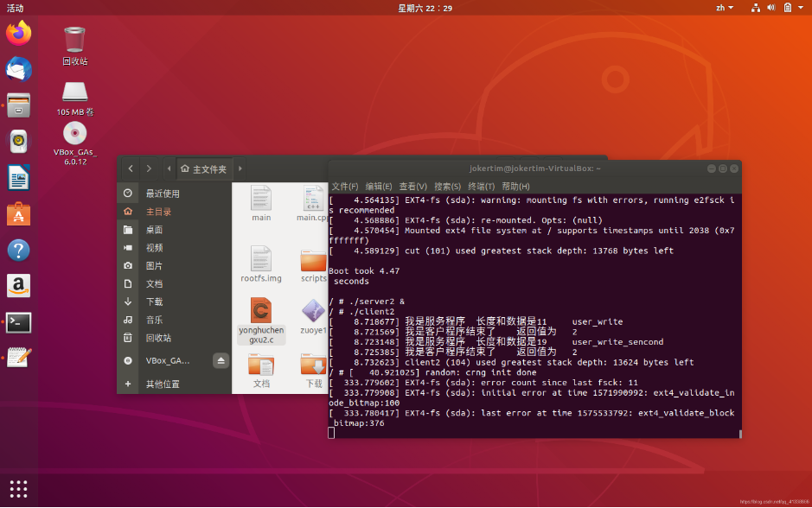Open Rhythmbox music player in dock
The image size is (812, 508).
tap(19, 141)
